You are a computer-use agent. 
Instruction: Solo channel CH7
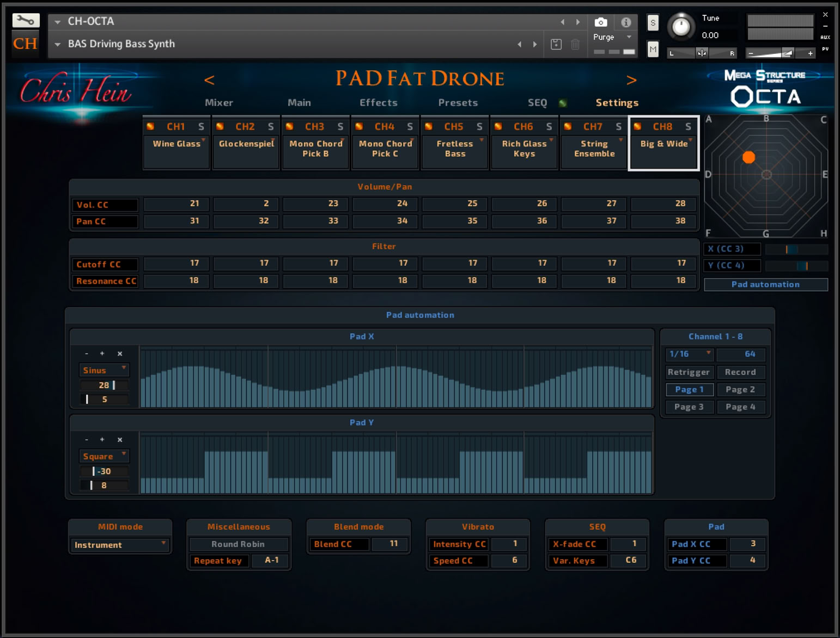coord(618,127)
